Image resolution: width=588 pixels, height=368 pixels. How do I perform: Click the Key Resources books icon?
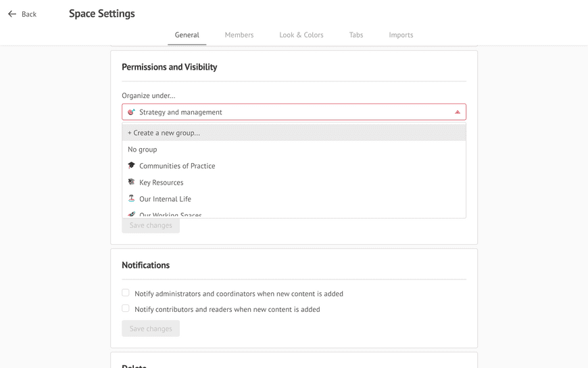pyautogui.click(x=131, y=182)
